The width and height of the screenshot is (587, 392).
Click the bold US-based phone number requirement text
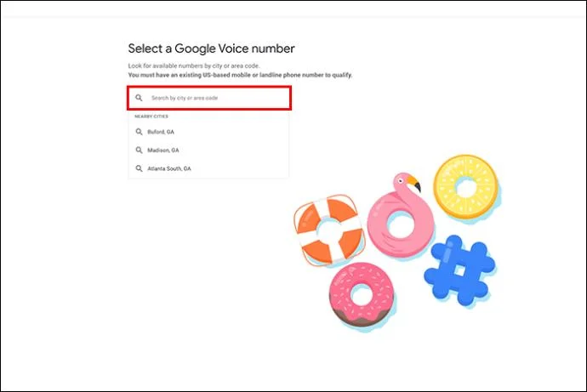240,75
